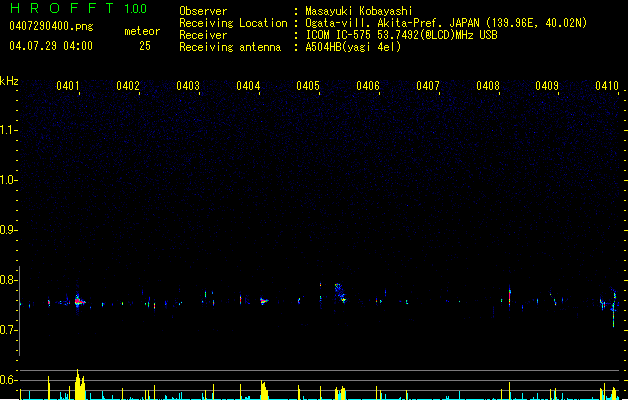
Task: Click the 0407 time marker
Action: click(x=428, y=86)
